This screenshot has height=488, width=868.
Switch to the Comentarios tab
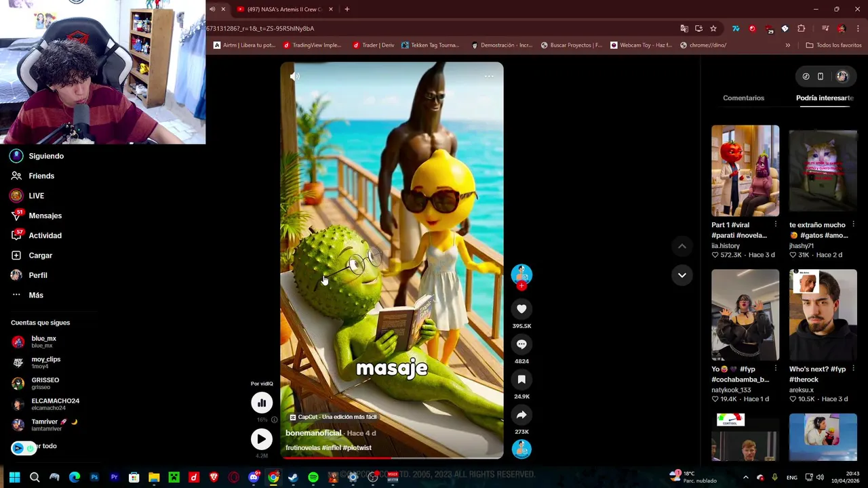point(743,98)
